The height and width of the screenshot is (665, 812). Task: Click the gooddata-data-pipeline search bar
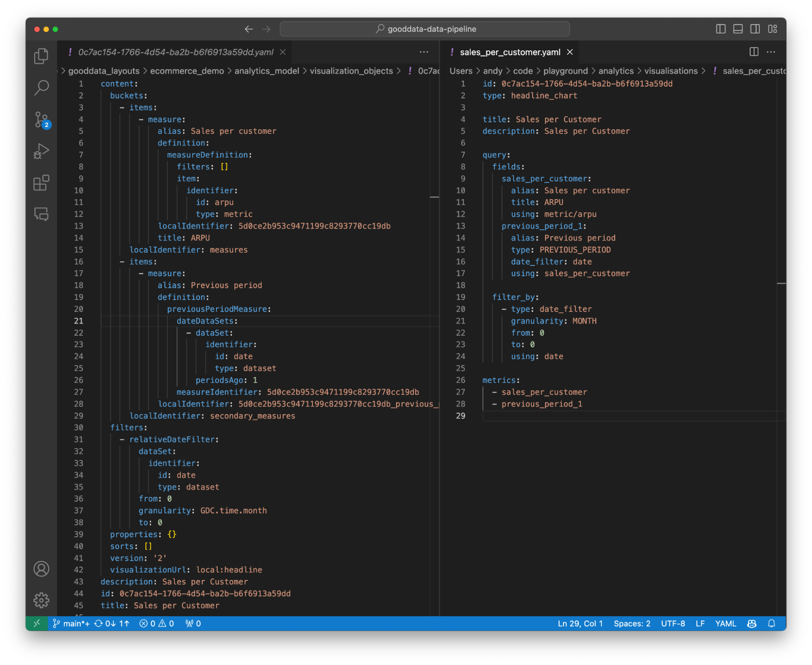pos(425,29)
